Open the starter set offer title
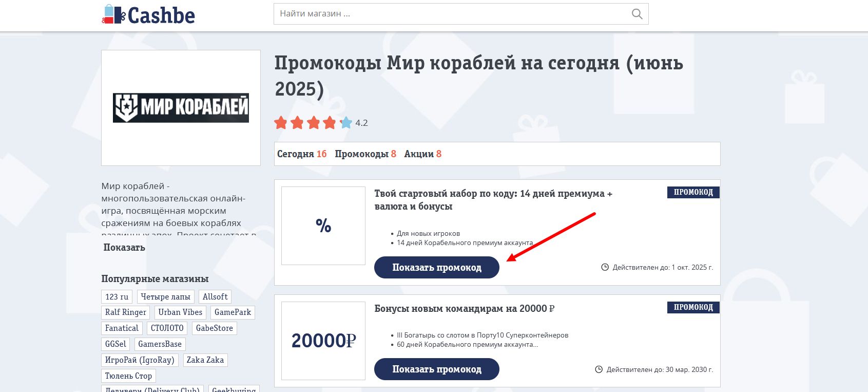The width and height of the screenshot is (868, 392). (493, 200)
